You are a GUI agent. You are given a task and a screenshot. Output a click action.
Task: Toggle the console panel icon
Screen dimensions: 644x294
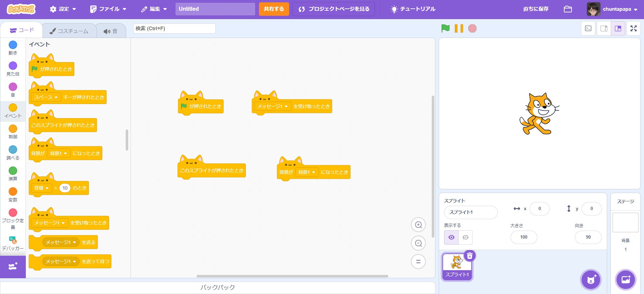(x=588, y=29)
